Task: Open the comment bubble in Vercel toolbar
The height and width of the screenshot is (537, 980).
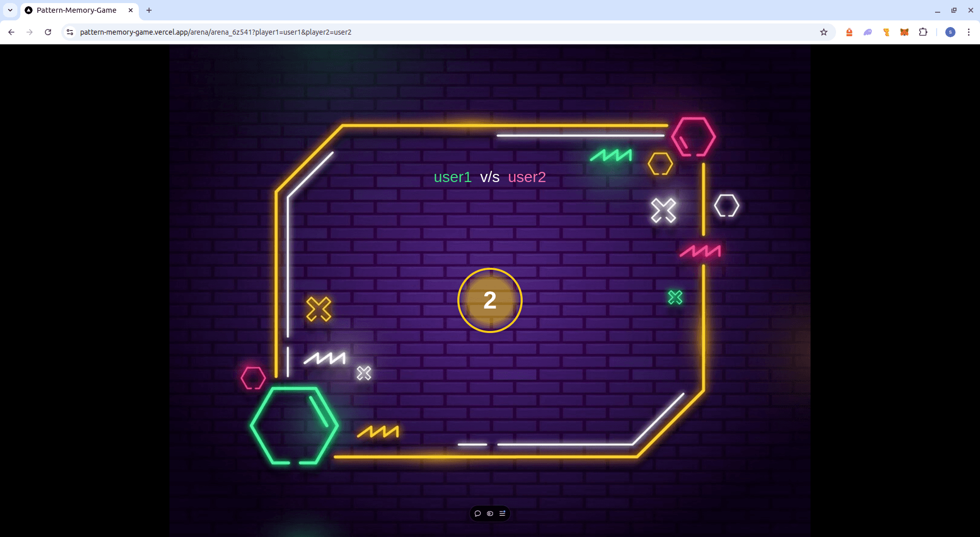Action: pos(478,514)
